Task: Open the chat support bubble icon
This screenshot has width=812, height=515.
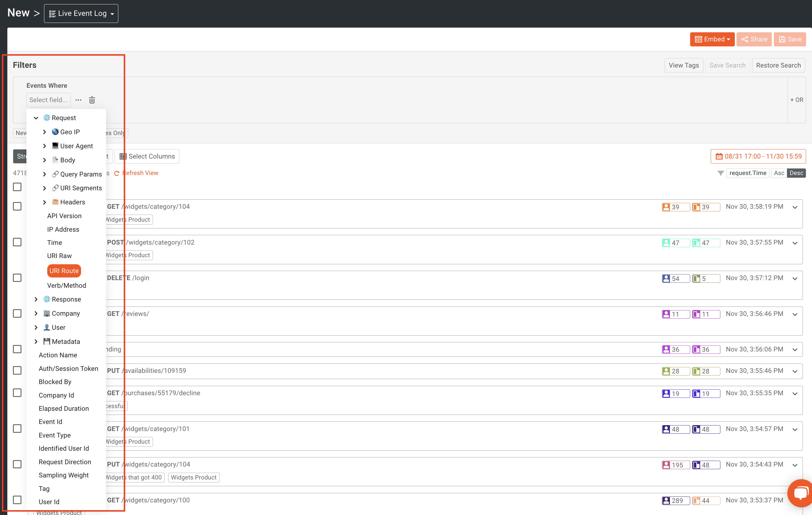Action: click(801, 493)
